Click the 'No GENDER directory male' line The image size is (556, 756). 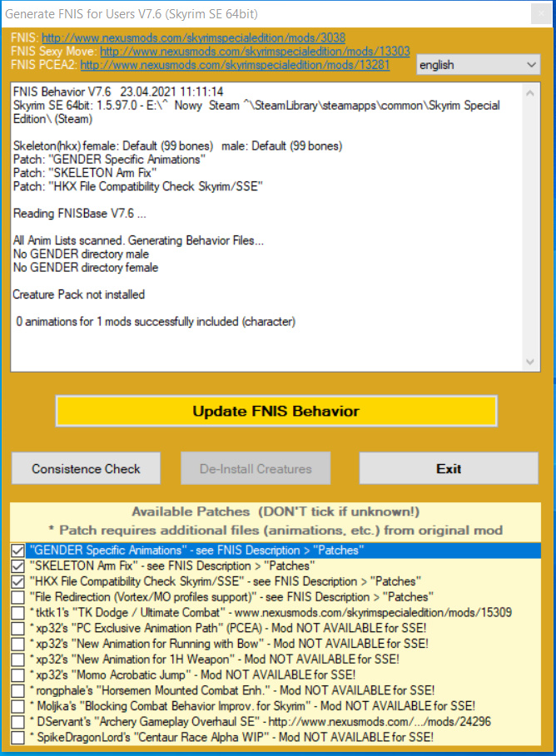coord(81,254)
